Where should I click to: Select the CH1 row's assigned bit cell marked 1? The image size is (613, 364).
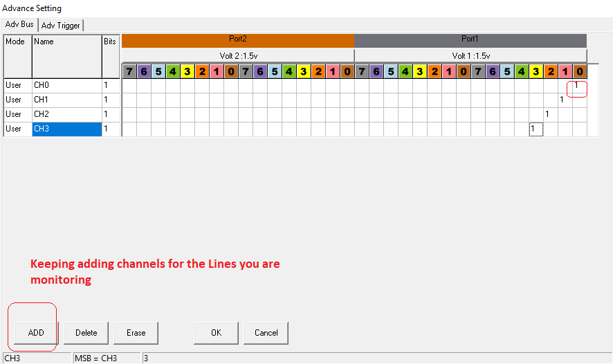pyautogui.click(x=562, y=100)
